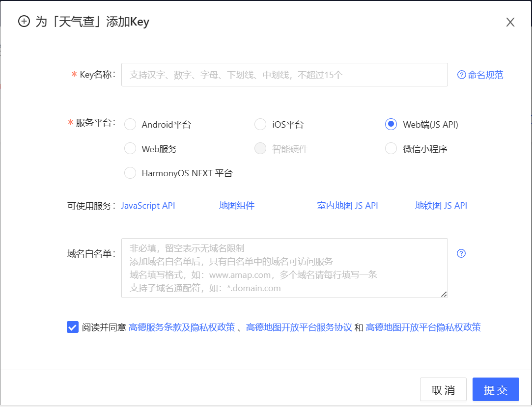Select HarmonyOS NEXT 平台 option
This screenshot has width=532, height=407.
point(130,173)
